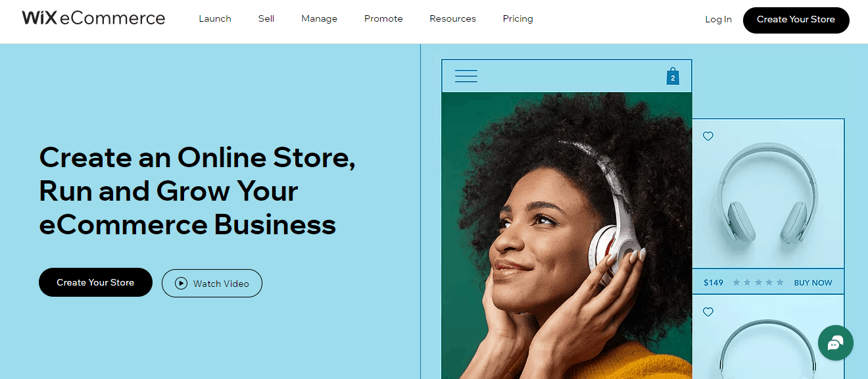Expand the Launch menu
The image size is (868, 379).
click(215, 18)
